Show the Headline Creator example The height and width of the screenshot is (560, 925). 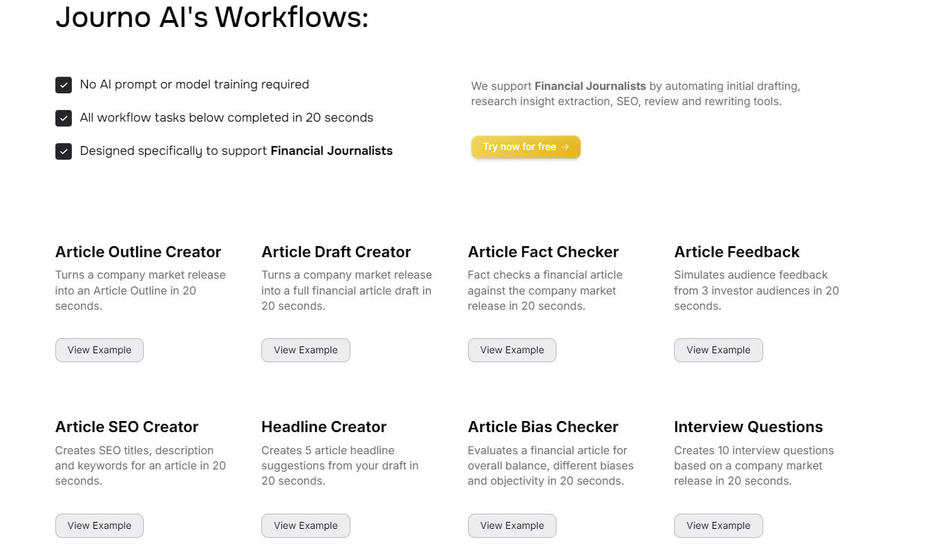pyautogui.click(x=306, y=525)
